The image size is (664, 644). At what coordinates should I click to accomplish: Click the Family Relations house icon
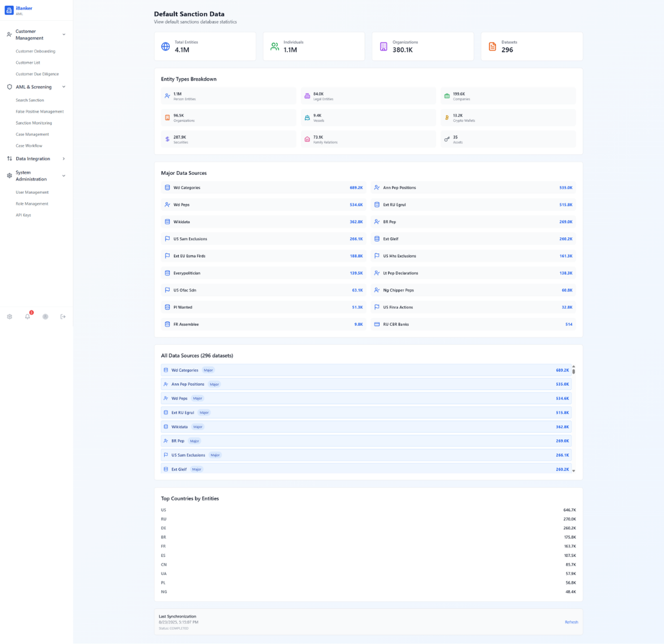pyautogui.click(x=308, y=139)
